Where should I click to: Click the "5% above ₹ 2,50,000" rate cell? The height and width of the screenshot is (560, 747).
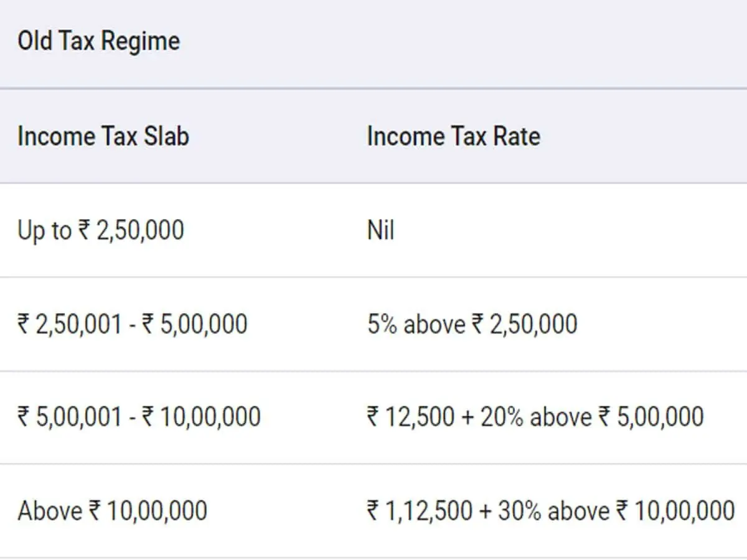click(x=472, y=324)
